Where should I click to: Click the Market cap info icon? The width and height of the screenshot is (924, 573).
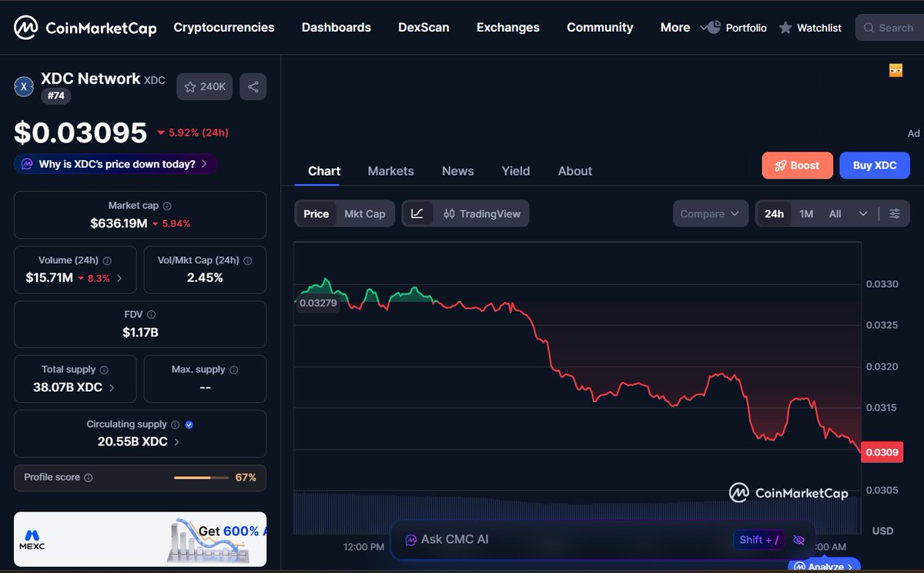coord(167,206)
